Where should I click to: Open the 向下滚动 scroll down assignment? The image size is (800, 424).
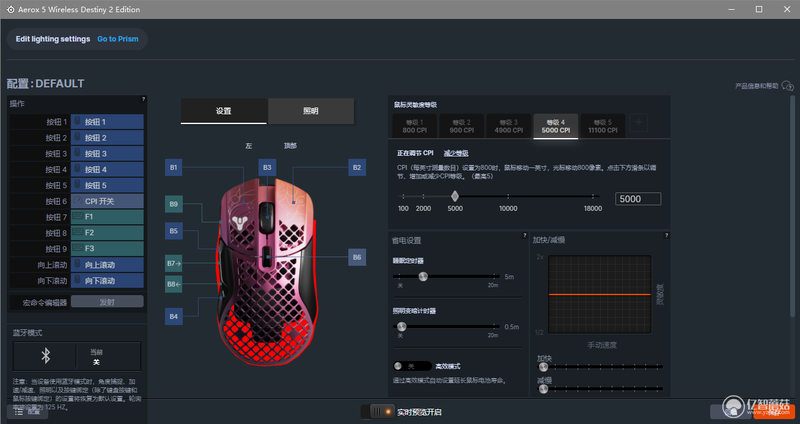(x=107, y=281)
